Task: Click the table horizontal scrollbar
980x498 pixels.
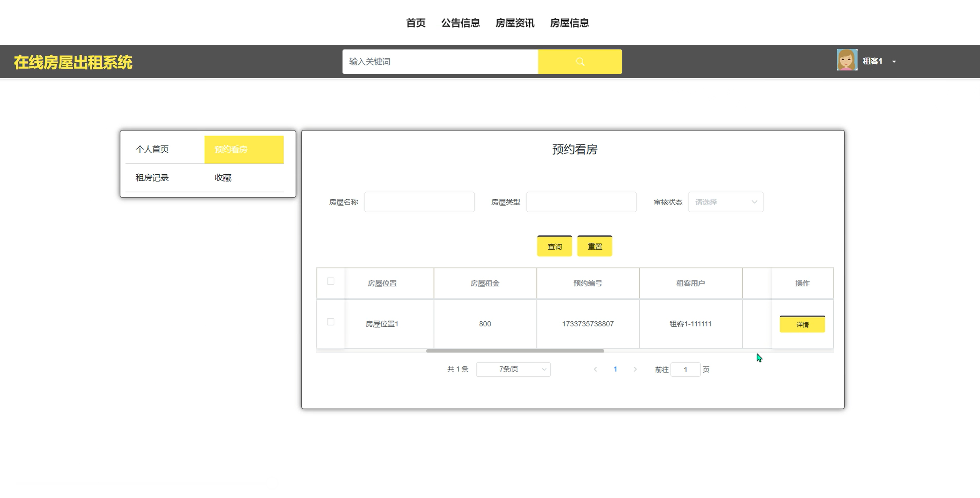Action: tap(515, 351)
